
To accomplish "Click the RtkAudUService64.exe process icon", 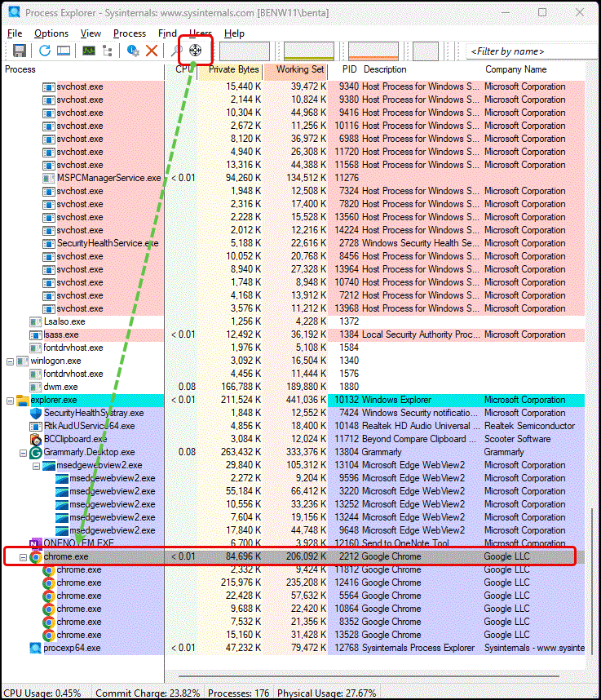I will coord(36,427).
